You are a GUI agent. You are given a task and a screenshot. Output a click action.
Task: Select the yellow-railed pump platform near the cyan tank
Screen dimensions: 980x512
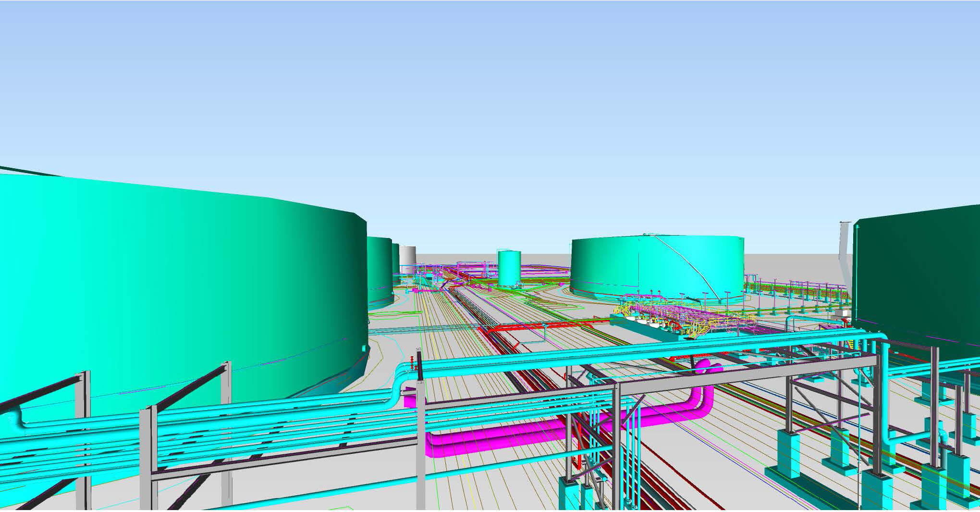682,317
